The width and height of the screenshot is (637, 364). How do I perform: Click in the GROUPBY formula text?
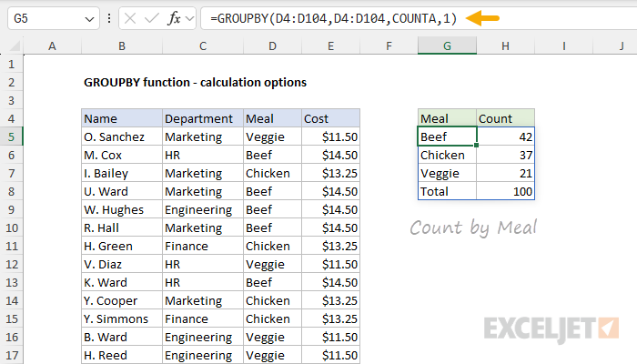click(x=334, y=18)
